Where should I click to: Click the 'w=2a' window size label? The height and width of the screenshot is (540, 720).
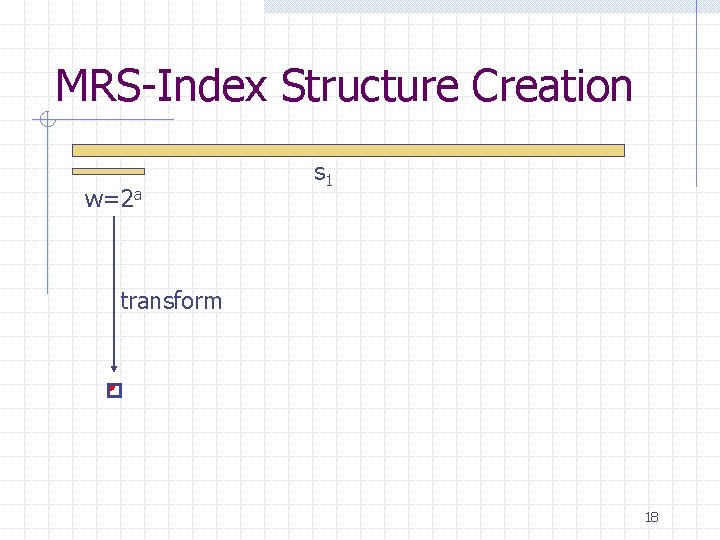click(x=113, y=199)
